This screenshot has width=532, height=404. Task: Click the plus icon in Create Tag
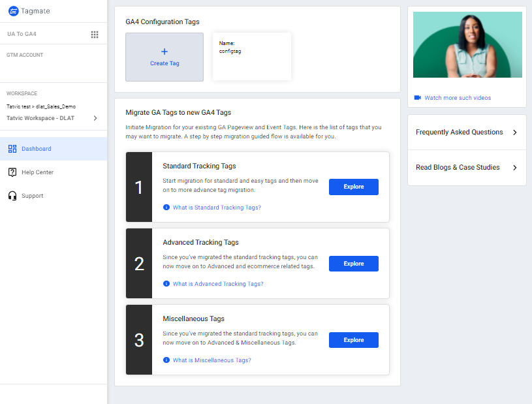[164, 52]
